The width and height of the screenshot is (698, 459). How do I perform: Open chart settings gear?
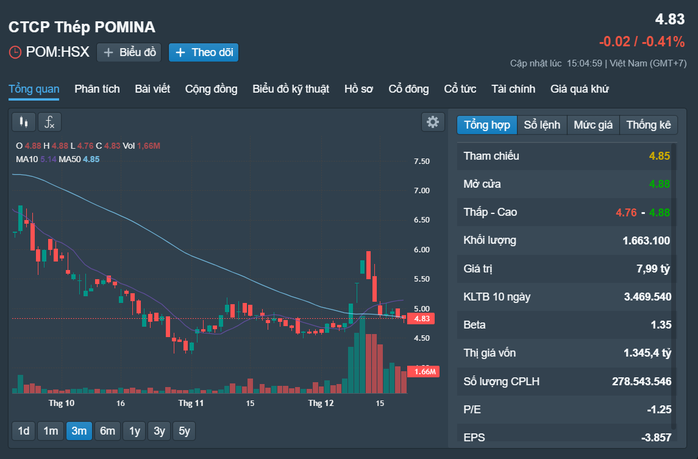433,122
